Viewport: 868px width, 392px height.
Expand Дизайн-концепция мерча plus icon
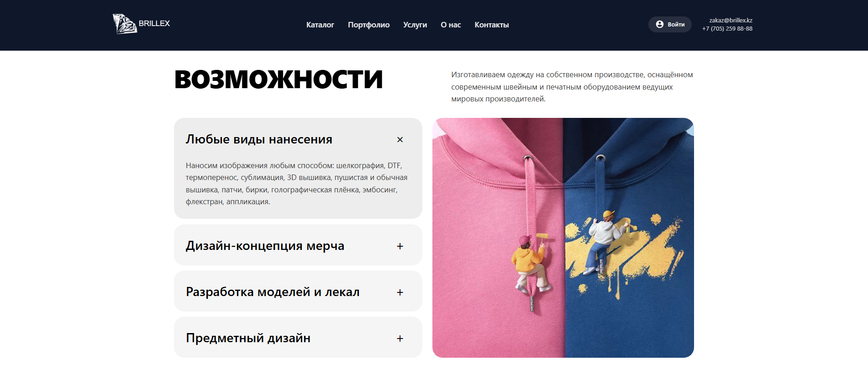400,246
